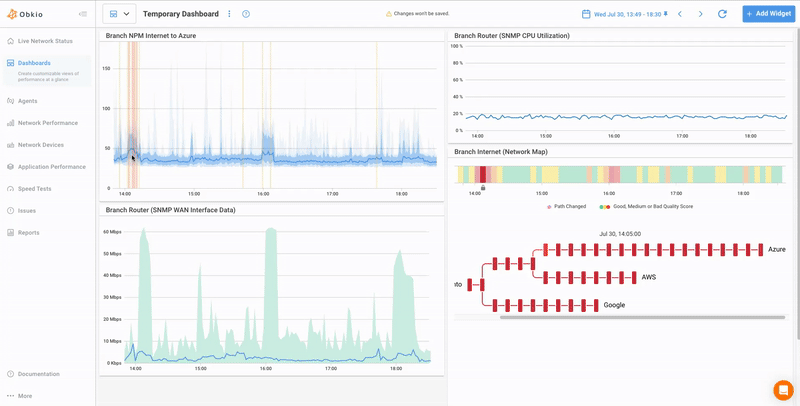Open the date range picker
Viewport: 800px width, 406px height.
point(625,14)
